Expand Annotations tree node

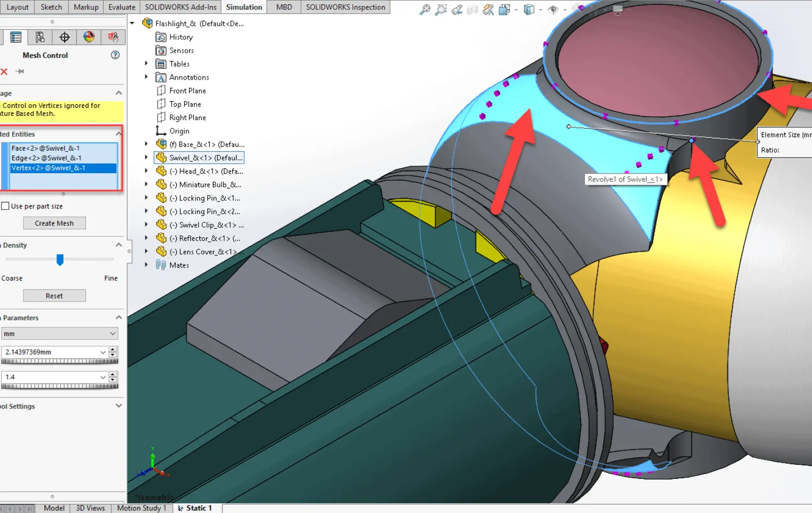[146, 77]
